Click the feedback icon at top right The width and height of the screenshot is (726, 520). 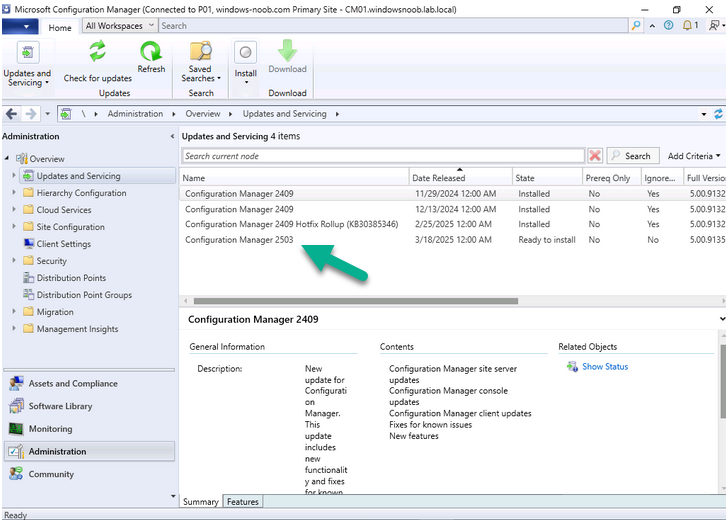715,25
